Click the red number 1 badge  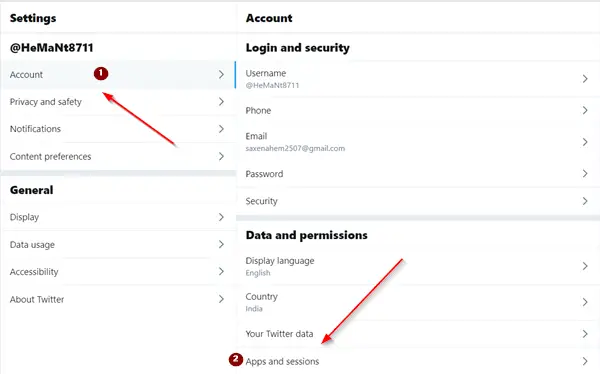pyautogui.click(x=101, y=73)
